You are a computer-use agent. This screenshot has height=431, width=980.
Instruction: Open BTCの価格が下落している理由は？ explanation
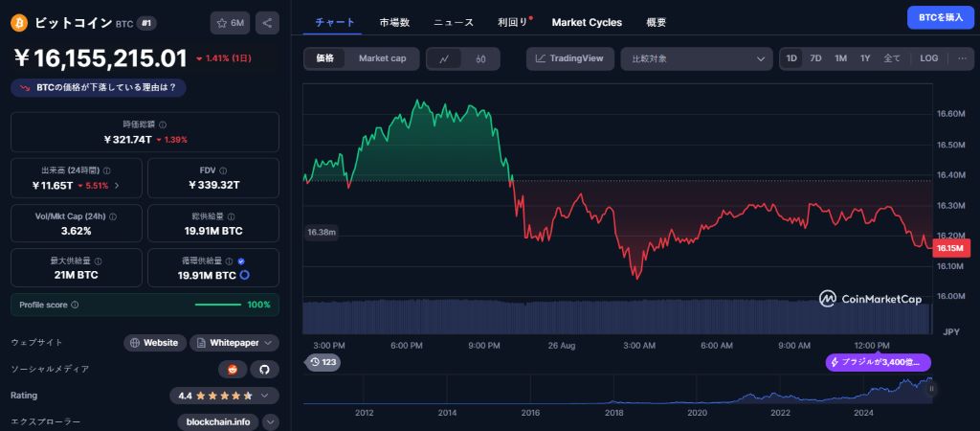click(x=99, y=87)
